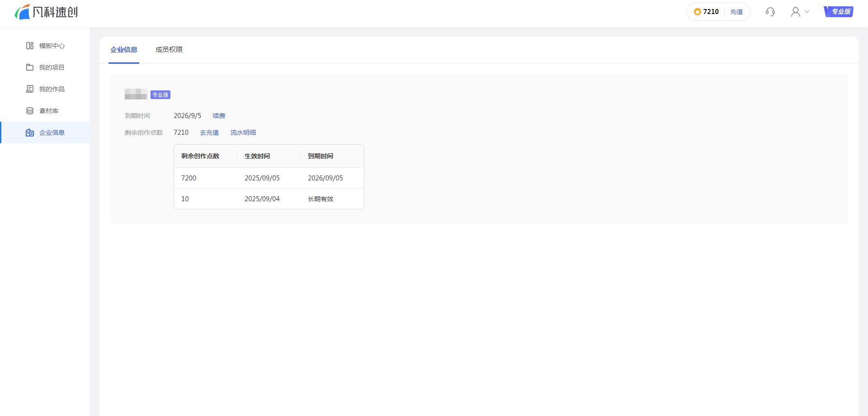Click the 去充值 link
This screenshot has width=868, height=416.
209,132
